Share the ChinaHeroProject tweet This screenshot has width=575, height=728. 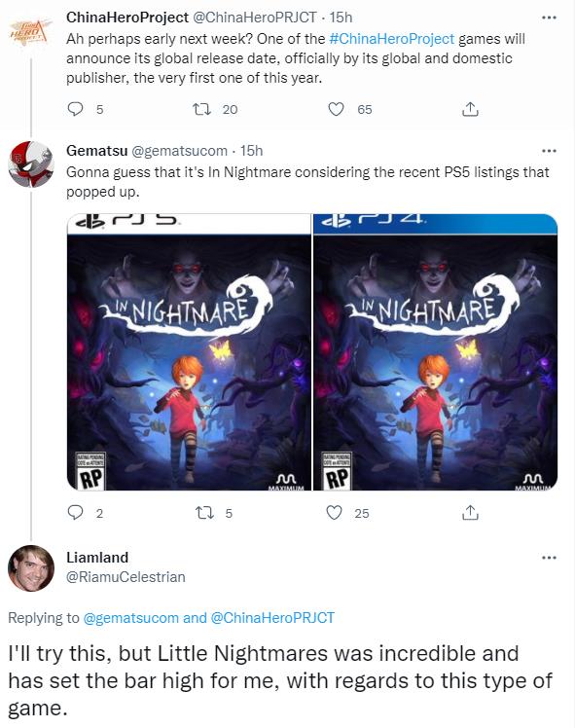[x=470, y=109]
